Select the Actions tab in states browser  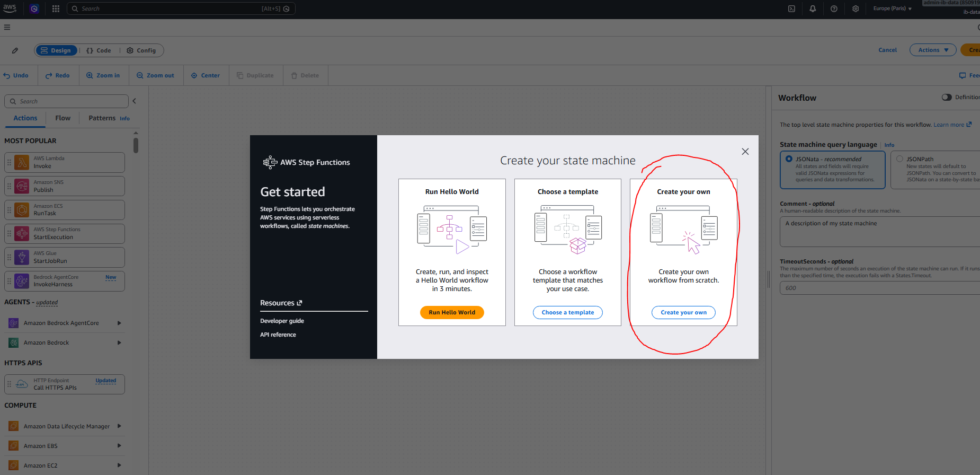(x=25, y=118)
